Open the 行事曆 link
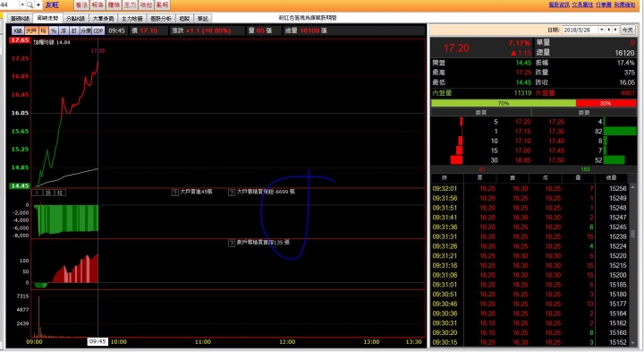 (x=604, y=4)
